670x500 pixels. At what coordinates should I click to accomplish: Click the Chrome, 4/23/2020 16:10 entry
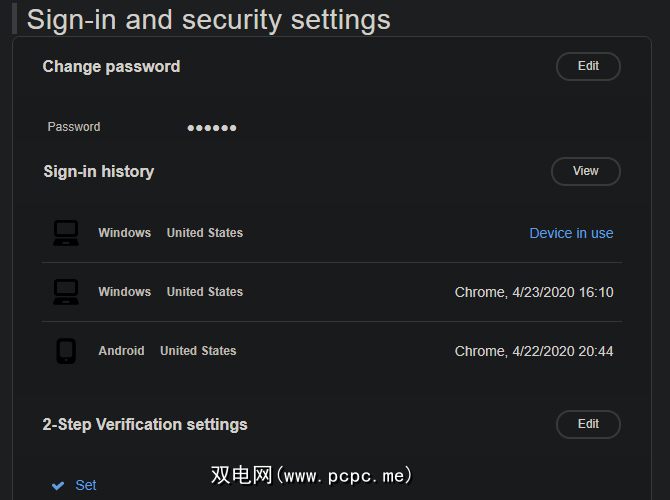point(534,292)
